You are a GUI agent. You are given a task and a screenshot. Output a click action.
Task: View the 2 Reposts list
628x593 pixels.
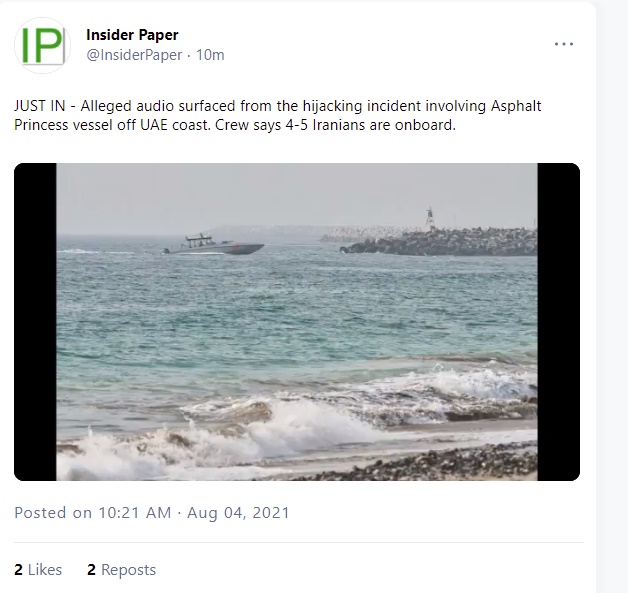[121, 570]
